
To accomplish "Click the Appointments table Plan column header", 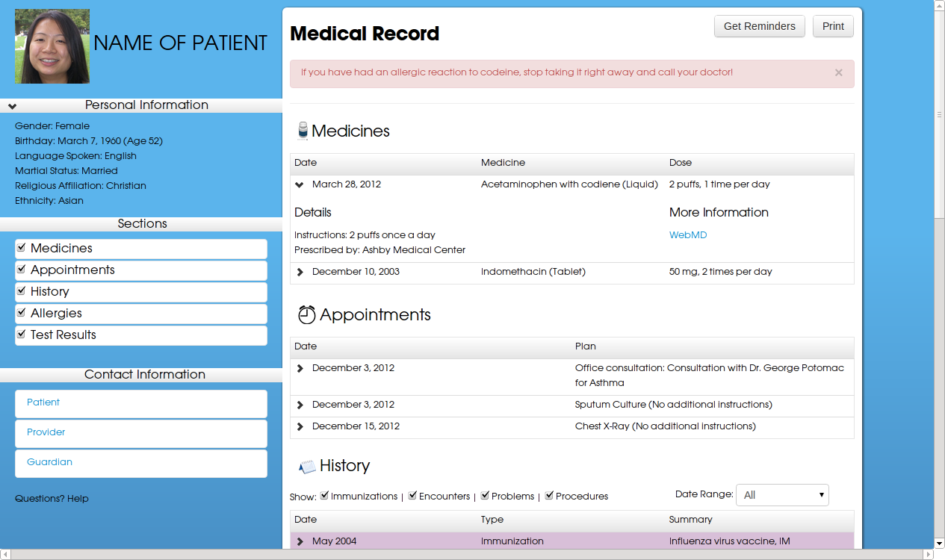I will [586, 346].
